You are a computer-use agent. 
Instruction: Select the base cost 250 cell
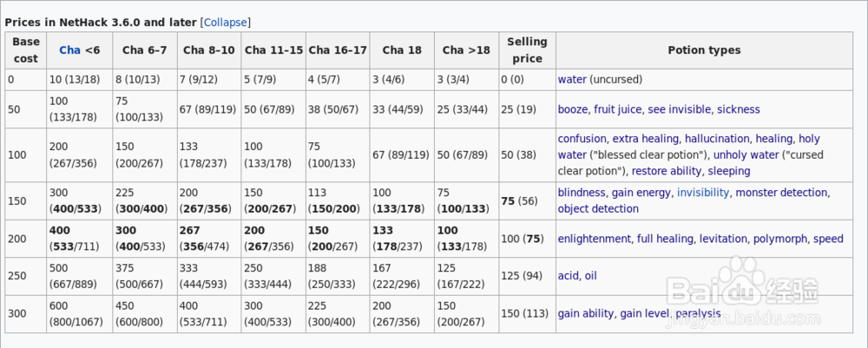pos(25,276)
